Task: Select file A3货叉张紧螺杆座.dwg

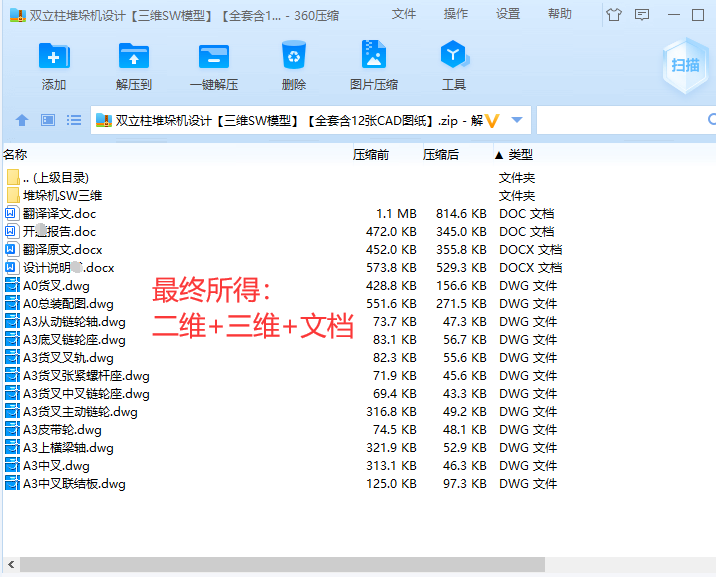Action: coord(86,376)
